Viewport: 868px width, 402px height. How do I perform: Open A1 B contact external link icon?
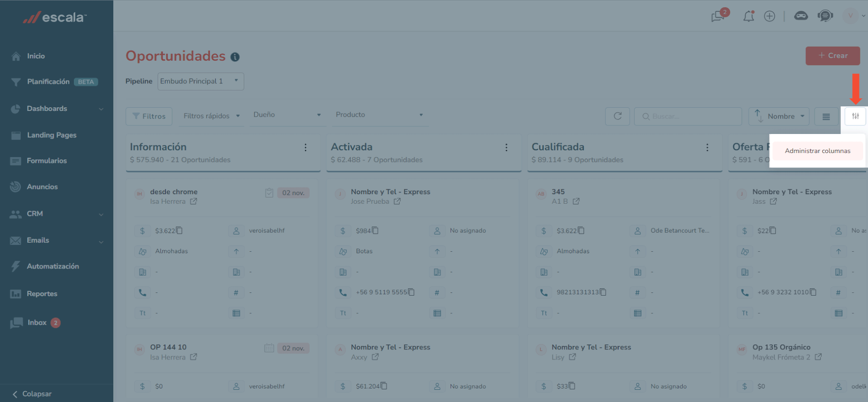(576, 201)
